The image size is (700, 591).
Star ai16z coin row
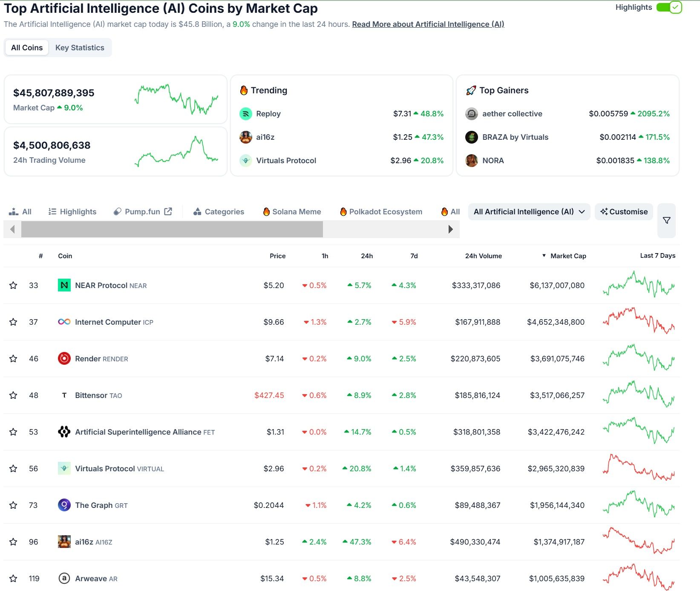[x=13, y=542]
